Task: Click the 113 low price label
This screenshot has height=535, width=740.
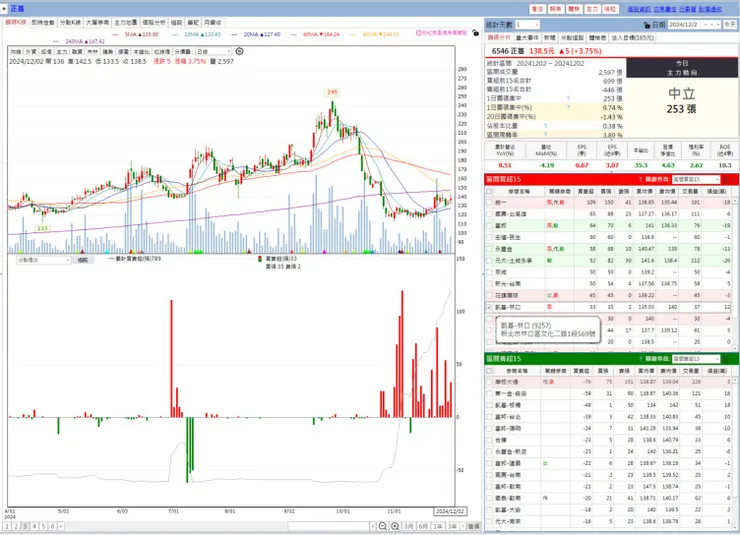Action: pyautogui.click(x=42, y=228)
